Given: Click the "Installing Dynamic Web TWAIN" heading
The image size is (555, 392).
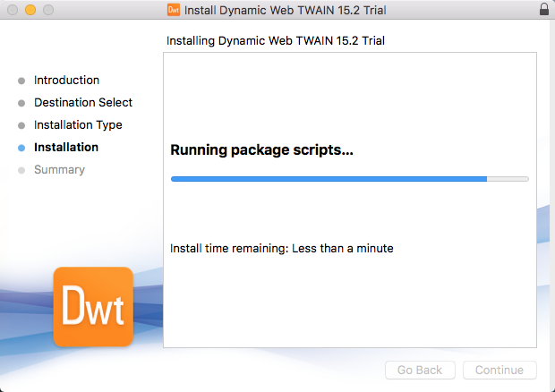Looking at the screenshot, I should (282, 41).
